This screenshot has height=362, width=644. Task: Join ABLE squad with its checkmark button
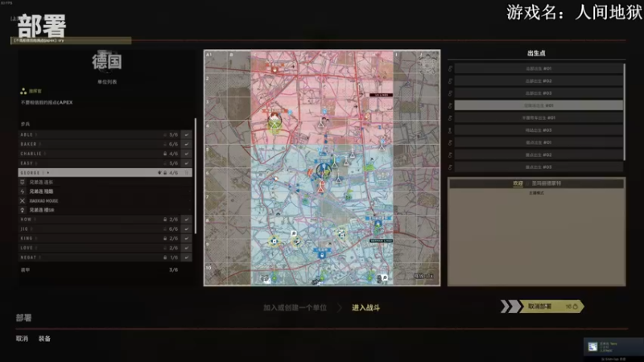[187, 134]
